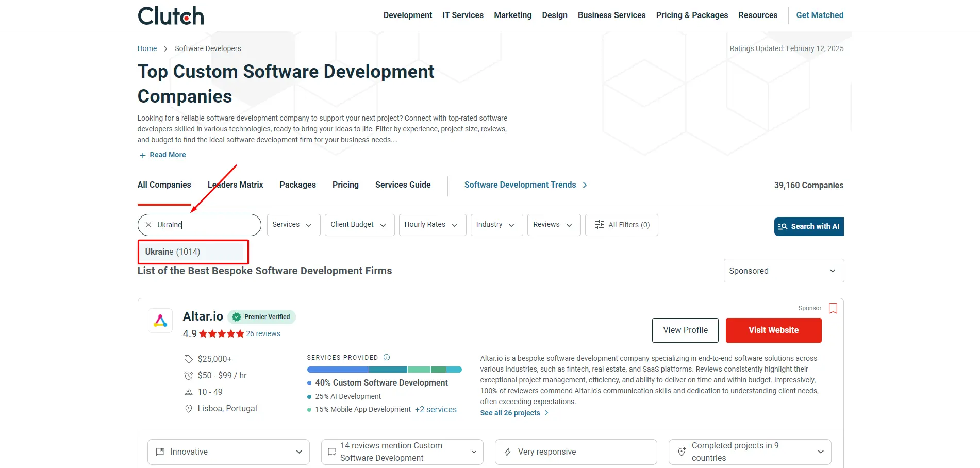This screenshot has height=468, width=980.
Task: Switch to the Leaders Matrix tab
Action: pyautogui.click(x=235, y=185)
